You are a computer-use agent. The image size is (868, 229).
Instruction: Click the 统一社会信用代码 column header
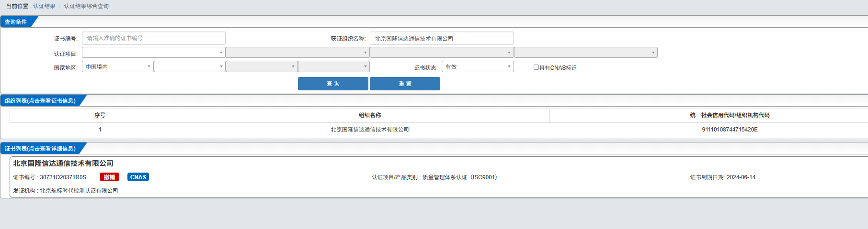[730, 115]
